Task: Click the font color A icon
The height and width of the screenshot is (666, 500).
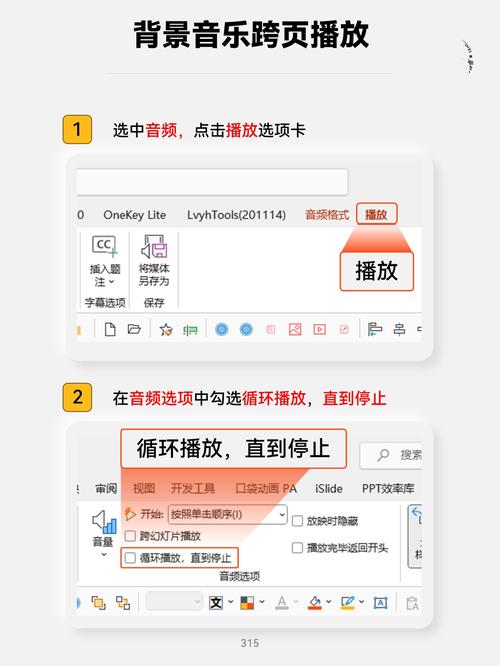Action: pos(282,602)
